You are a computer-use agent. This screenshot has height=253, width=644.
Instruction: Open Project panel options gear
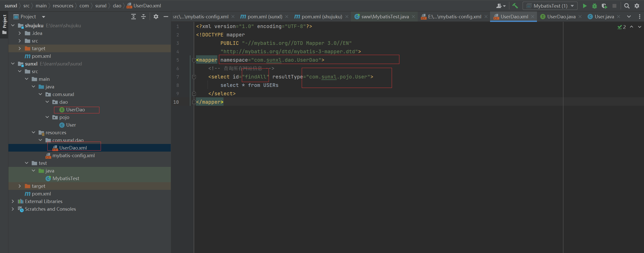(156, 17)
